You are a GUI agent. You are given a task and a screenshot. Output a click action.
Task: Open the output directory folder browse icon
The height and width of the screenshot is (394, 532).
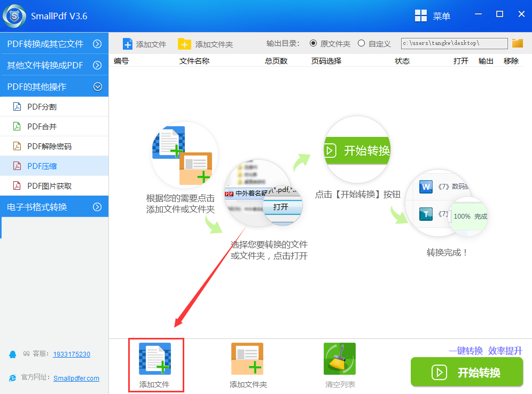click(x=517, y=43)
